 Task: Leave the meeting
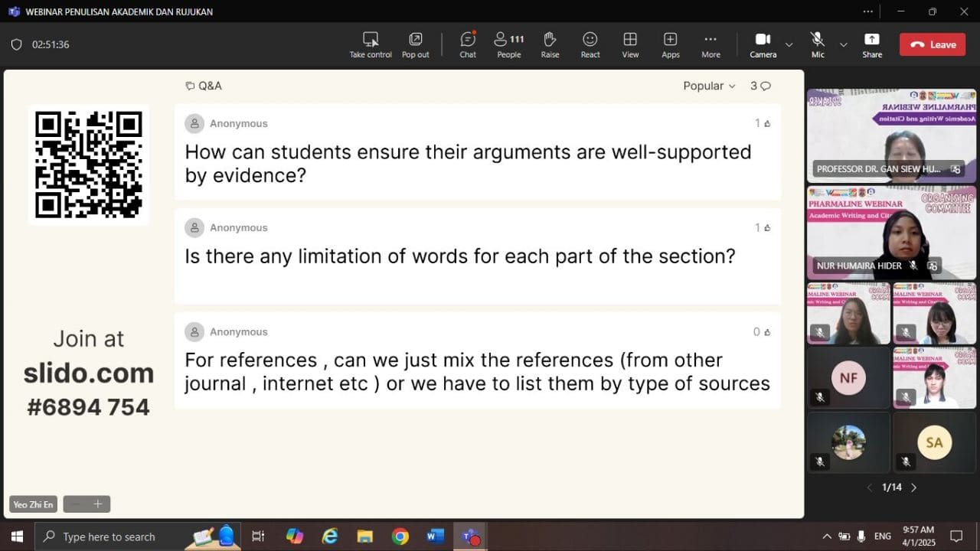pos(933,44)
